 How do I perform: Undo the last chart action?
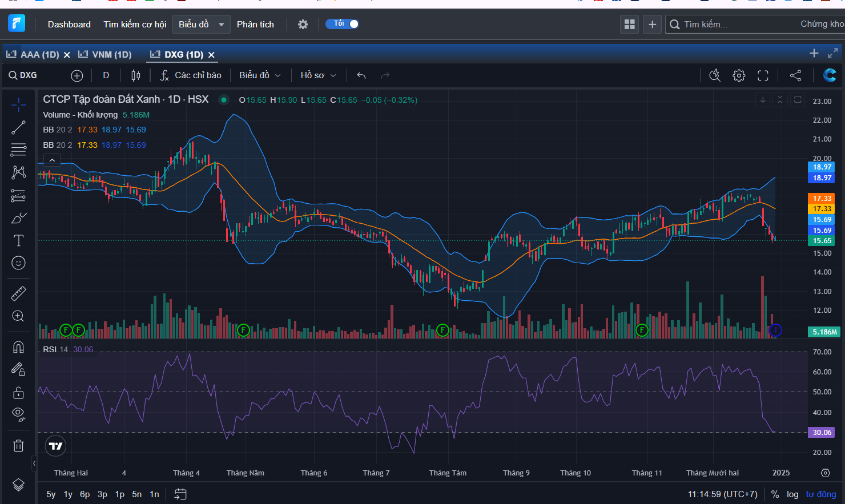click(361, 75)
